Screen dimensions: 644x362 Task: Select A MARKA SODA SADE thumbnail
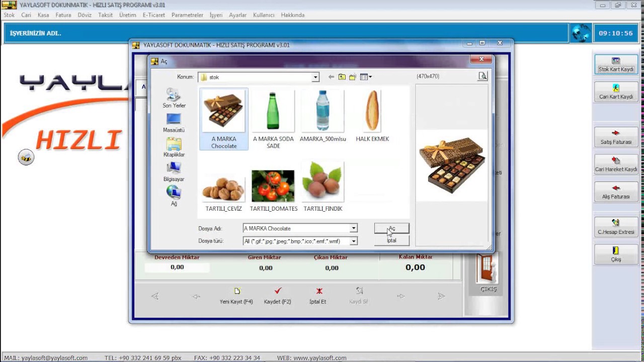tap(273, 120)
